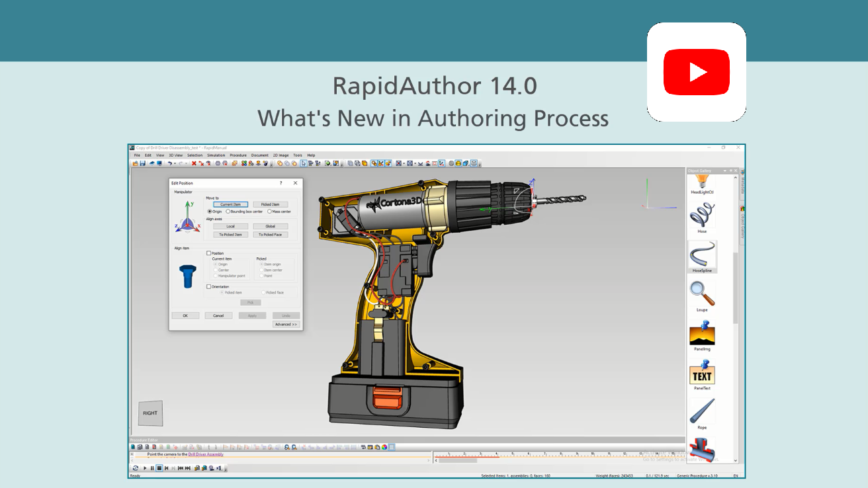868x488 pixels.
Task: Click the Current Item button
Action: point(231,204)
